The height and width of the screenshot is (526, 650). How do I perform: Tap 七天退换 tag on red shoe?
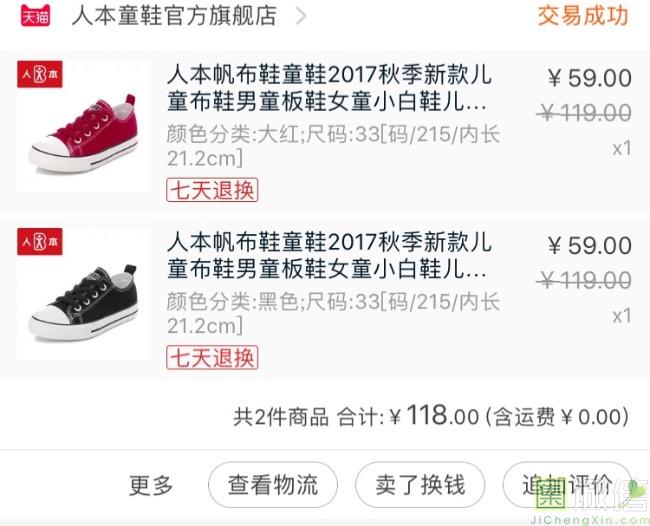[x=212, y=190]
